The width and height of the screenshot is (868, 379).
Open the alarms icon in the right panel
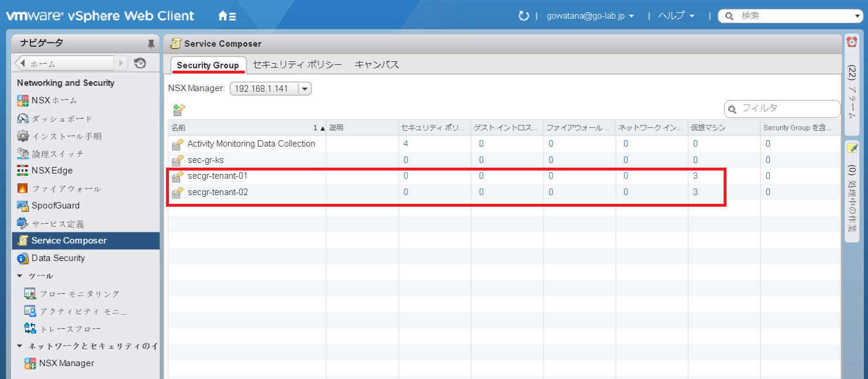[x=852, y=42]
